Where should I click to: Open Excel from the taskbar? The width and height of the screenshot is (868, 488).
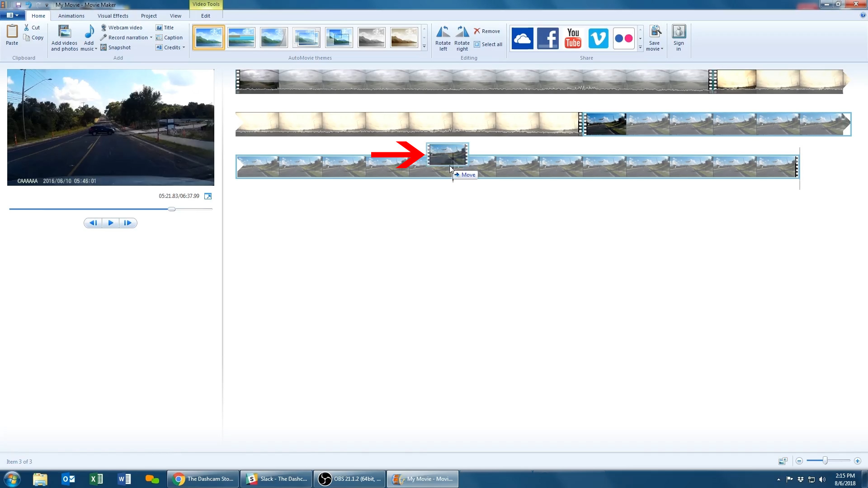96,479
